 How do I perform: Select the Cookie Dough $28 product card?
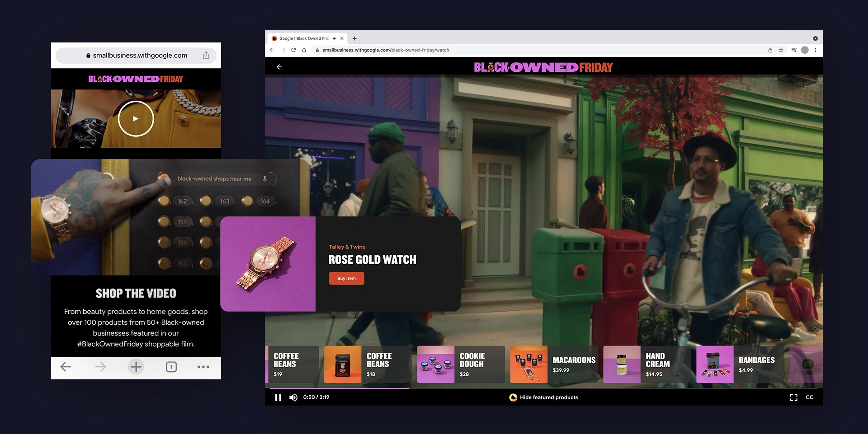coord(461,364)
